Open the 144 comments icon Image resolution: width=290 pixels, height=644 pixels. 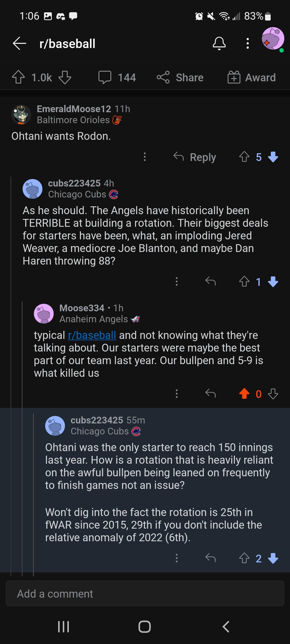(105, 77)
